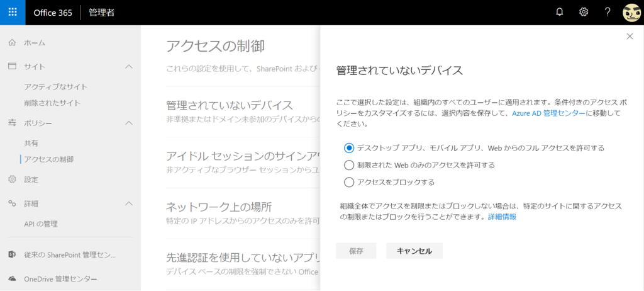
Task: Open the user account avatar
Action: tap(631, 13)
